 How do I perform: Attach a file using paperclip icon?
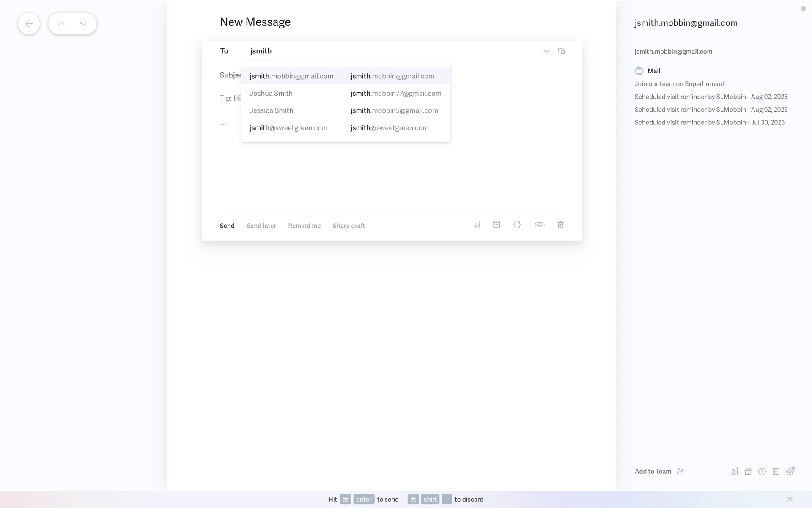click(x=539, y=225)
